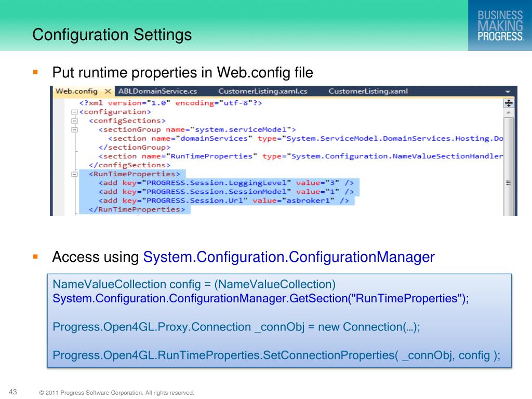Click "System.Configuration.ConfigurationManager" blue text in the bullet
The image size is (532, 399).
coord(289,257)
